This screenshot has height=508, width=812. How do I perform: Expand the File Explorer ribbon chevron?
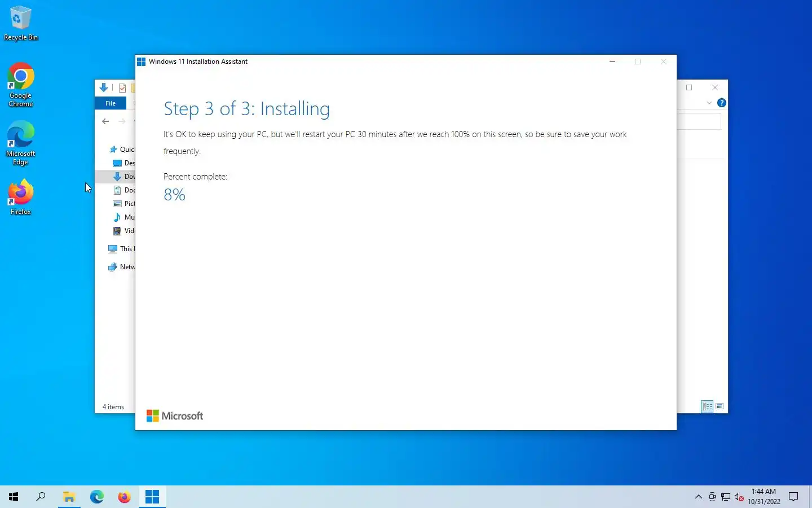[709, 103]
